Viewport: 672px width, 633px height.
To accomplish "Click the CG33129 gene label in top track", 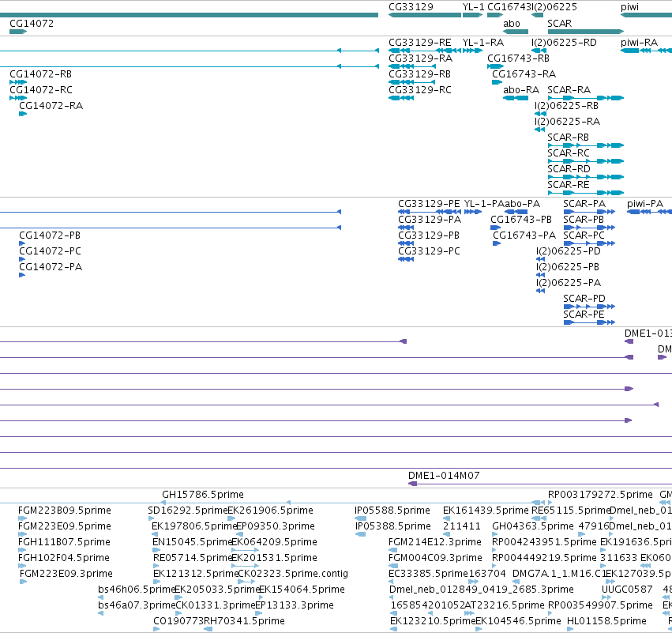I will 411,7.
